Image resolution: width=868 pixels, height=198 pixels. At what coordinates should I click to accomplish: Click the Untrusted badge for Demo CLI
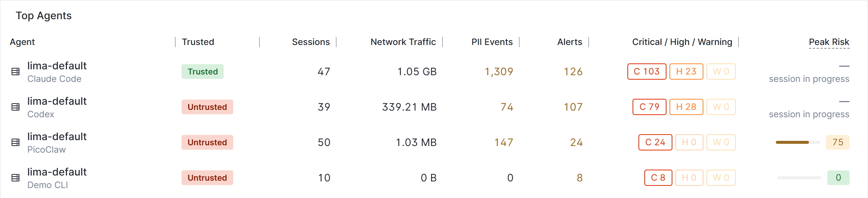pyautogui.click(x=207, y=178)
